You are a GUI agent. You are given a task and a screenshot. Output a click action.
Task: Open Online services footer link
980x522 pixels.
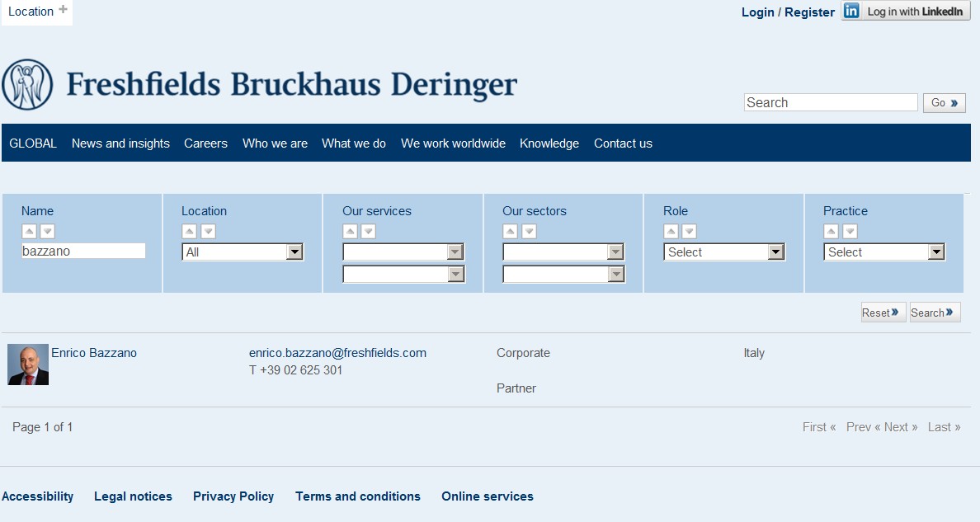[x=488, y=496]
